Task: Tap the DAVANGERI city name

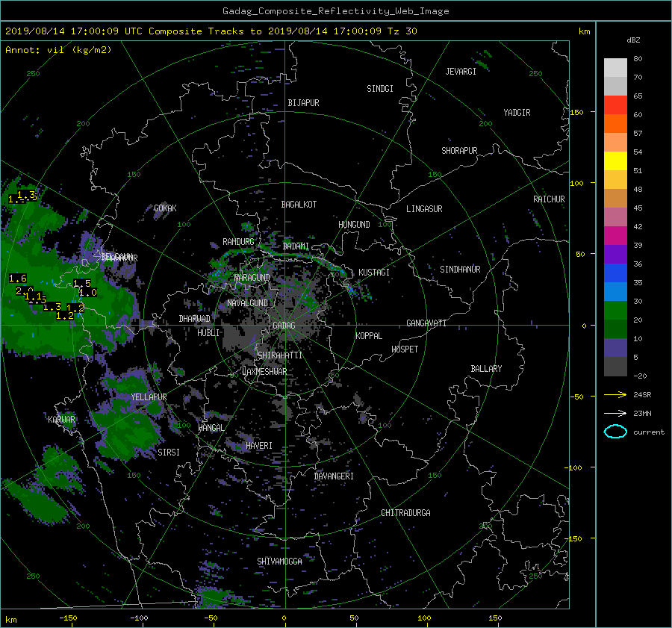Action: (334, 476)
